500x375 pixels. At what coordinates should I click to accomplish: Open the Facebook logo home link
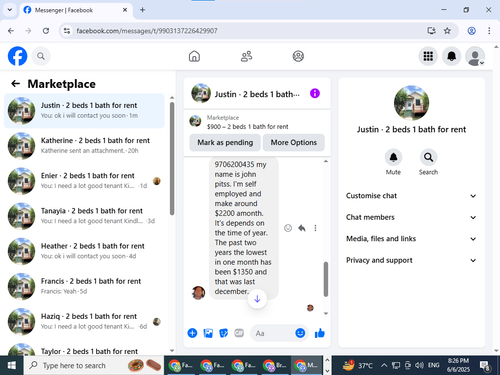pos(17,56)
